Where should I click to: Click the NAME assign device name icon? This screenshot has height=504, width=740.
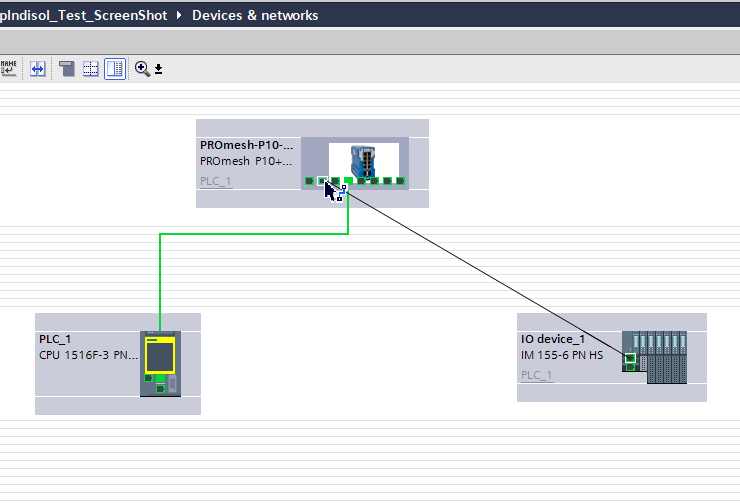pyautogui.click(x=8, y=68)
